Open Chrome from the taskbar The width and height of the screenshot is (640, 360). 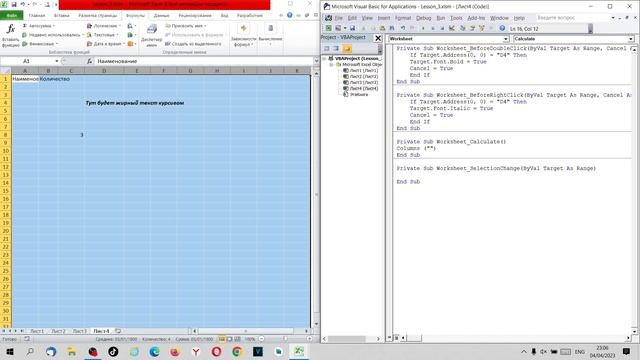pos(237,351)
